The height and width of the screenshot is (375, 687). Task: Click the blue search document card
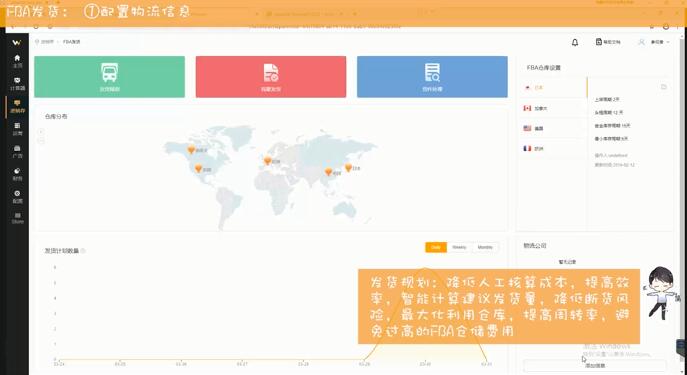[432, 77]
